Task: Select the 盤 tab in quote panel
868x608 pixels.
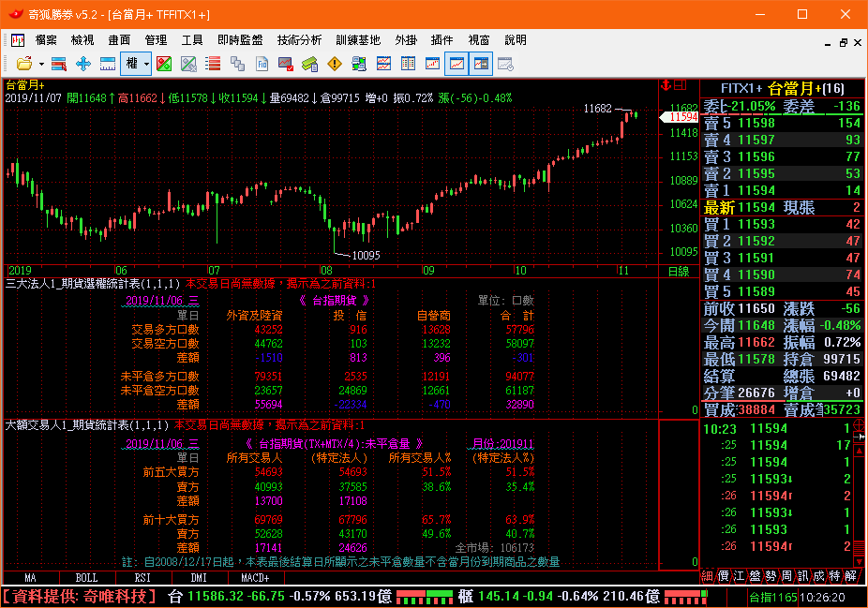Action: pos(756,576)
